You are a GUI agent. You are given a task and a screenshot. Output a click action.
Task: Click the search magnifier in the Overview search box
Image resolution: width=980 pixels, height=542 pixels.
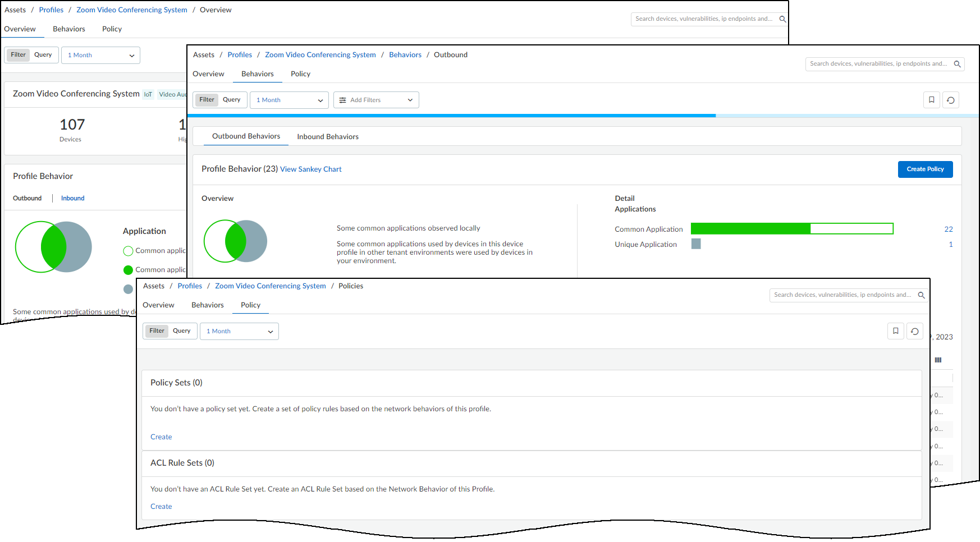tap(782, 19)
